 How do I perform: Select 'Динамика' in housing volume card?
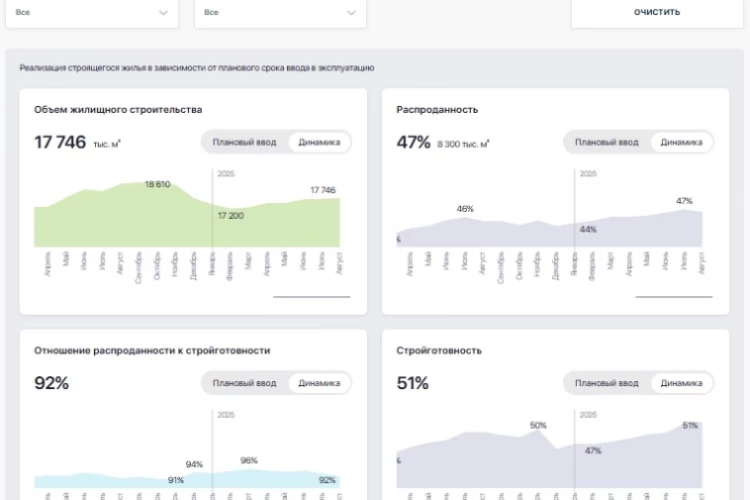pyautogui.click(x=319, y=142)
